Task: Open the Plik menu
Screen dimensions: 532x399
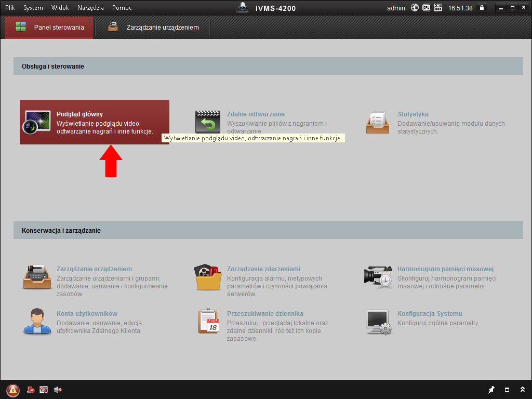Action: [x=10, y=8]
